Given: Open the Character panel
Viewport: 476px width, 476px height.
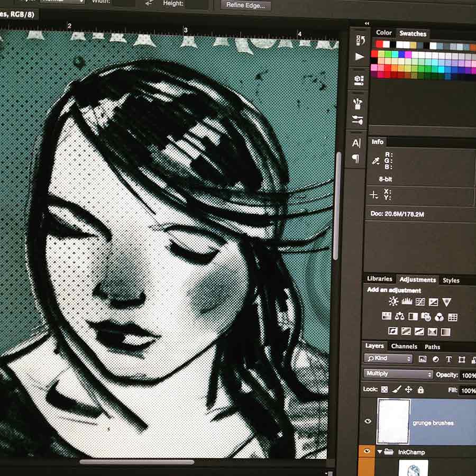Looking at the screenshot, I should coord(358,143).
